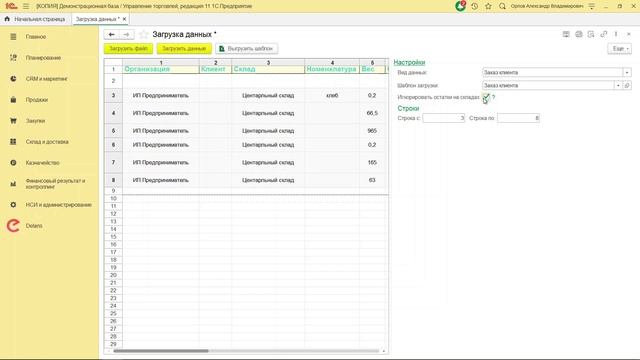
Task: Click the get link icon in header
Action: [x=604, y=34]
